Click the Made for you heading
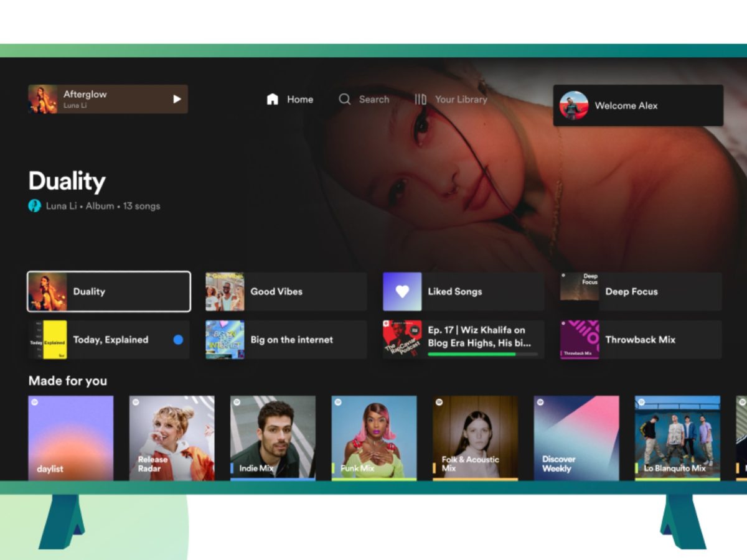747x560 pixels. pos(68,381)
